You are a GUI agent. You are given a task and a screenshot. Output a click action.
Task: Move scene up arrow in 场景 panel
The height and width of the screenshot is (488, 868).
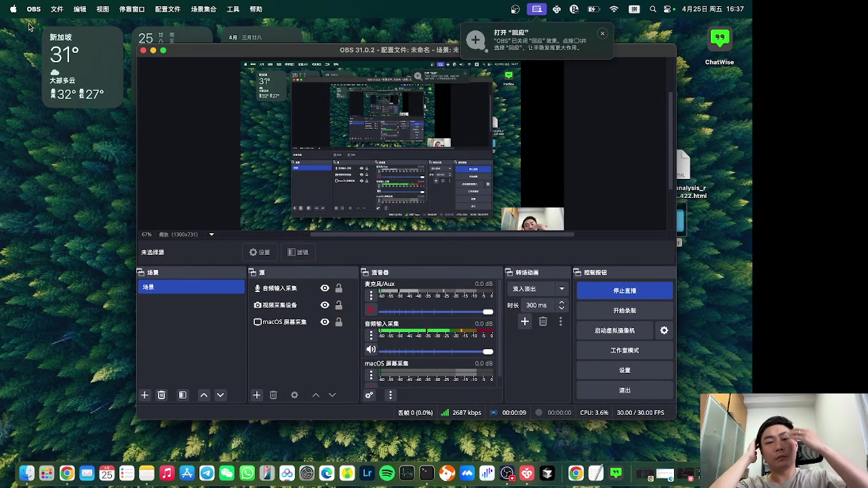click(203, 395)
